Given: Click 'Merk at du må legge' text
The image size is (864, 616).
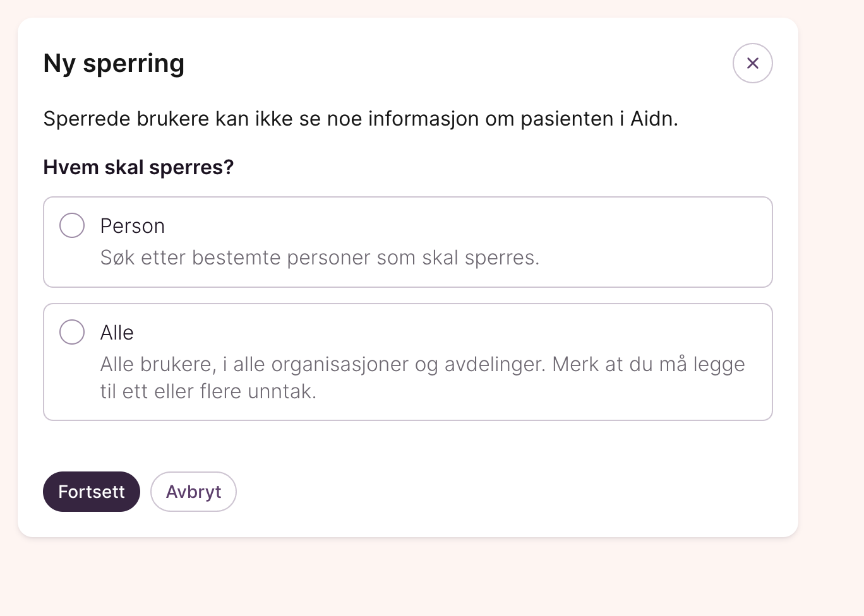Looking at the screenshot, I should point(648,364).
